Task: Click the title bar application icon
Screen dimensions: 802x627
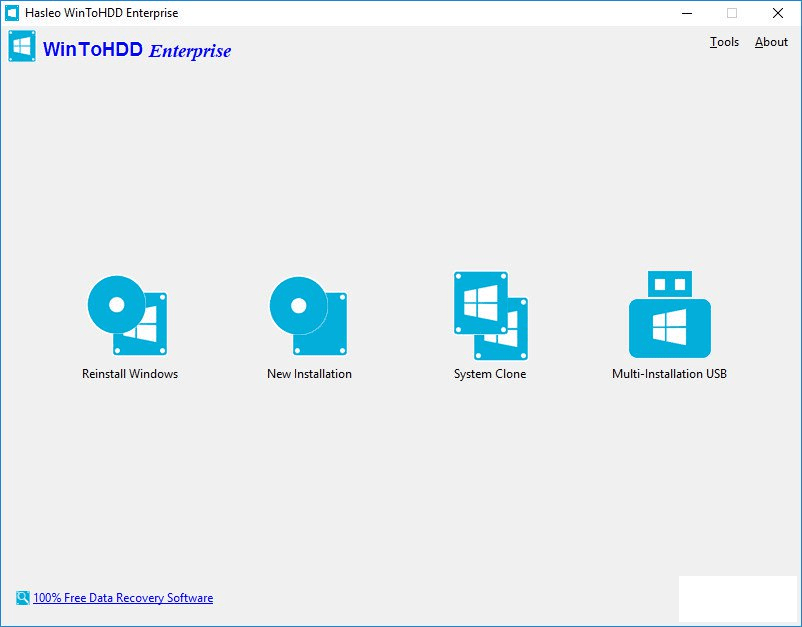Action: pyautogui.click(x=12, y=13)
